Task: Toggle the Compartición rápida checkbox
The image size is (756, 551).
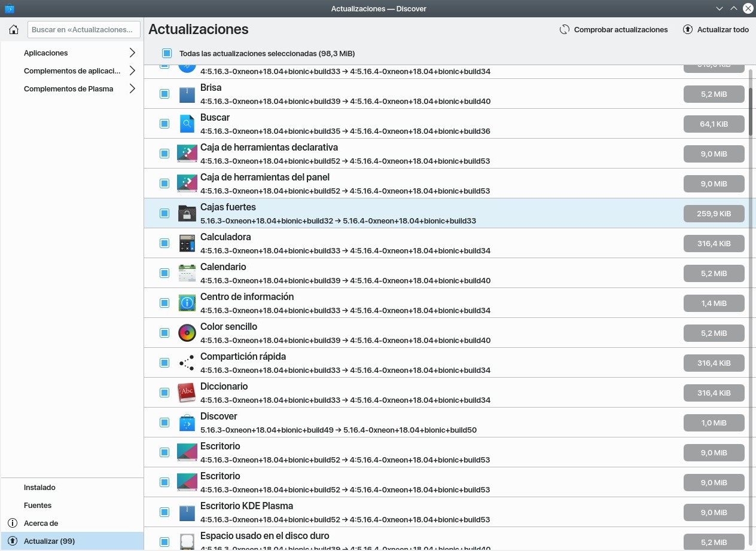Action: (164, 363)
